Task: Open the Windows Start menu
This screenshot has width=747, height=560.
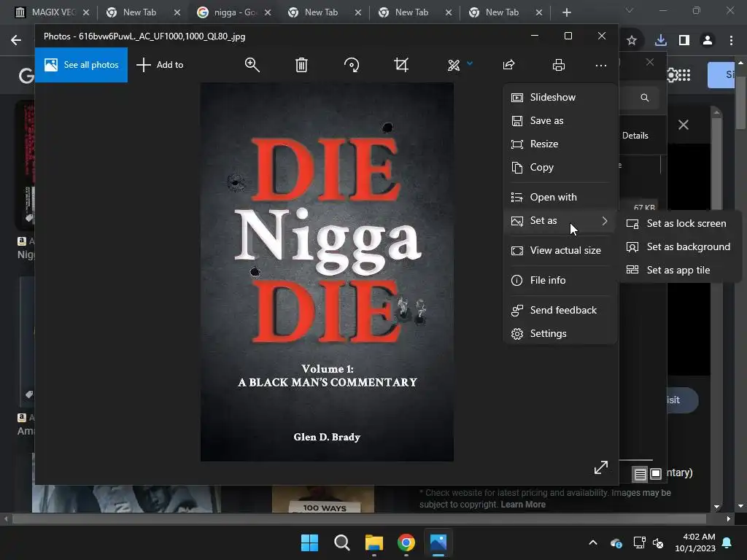Action: tap(309, 542)
